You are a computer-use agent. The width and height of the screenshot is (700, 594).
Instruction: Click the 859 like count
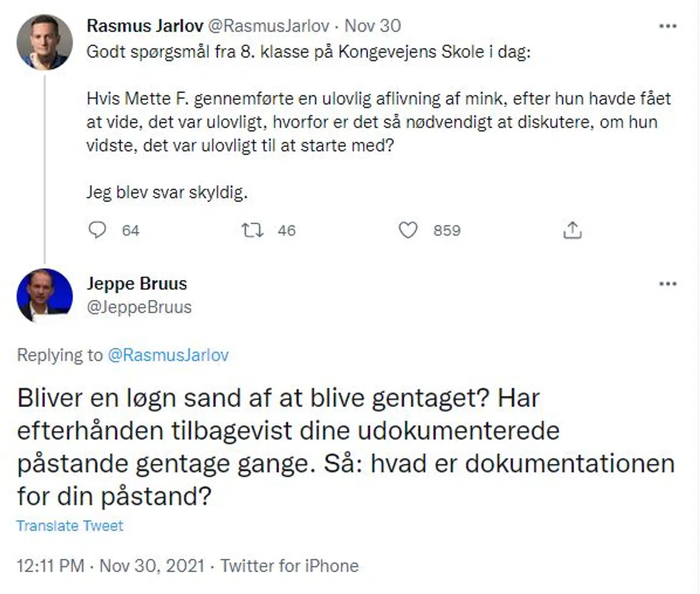[447, 231]
